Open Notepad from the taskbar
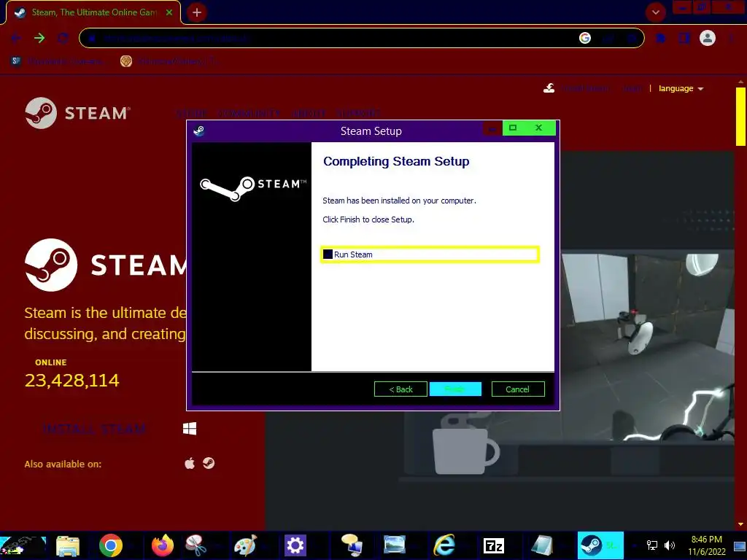The image size is (747, 560). coord(542,545)
